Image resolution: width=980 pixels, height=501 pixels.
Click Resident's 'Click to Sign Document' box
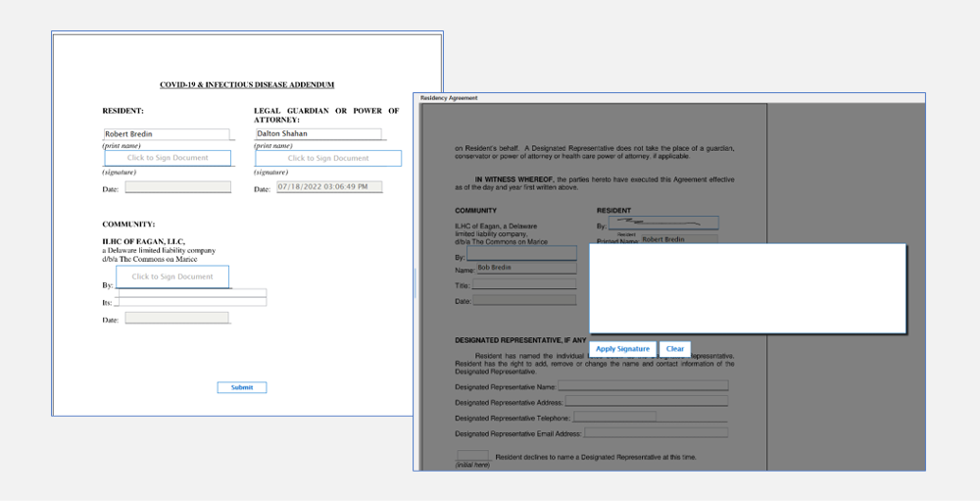point(168,158)
